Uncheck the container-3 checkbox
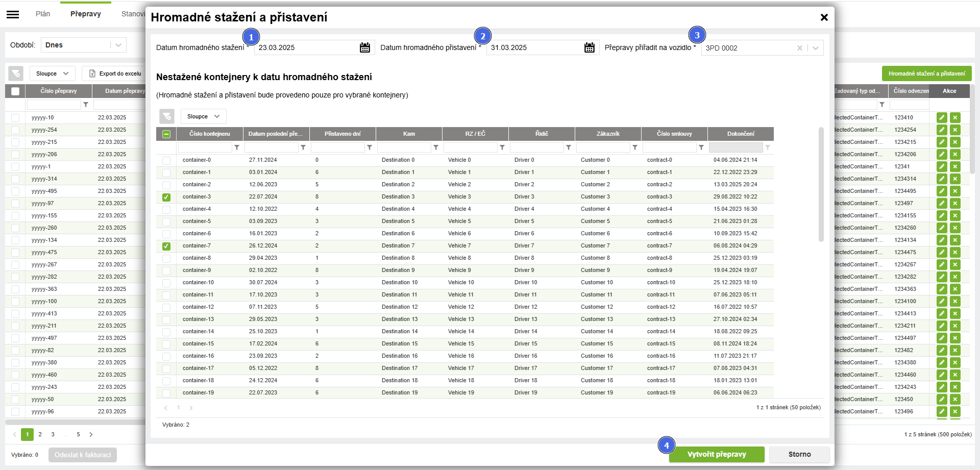Viewport: 980px width, 470px height. click(x=166, y=197)
